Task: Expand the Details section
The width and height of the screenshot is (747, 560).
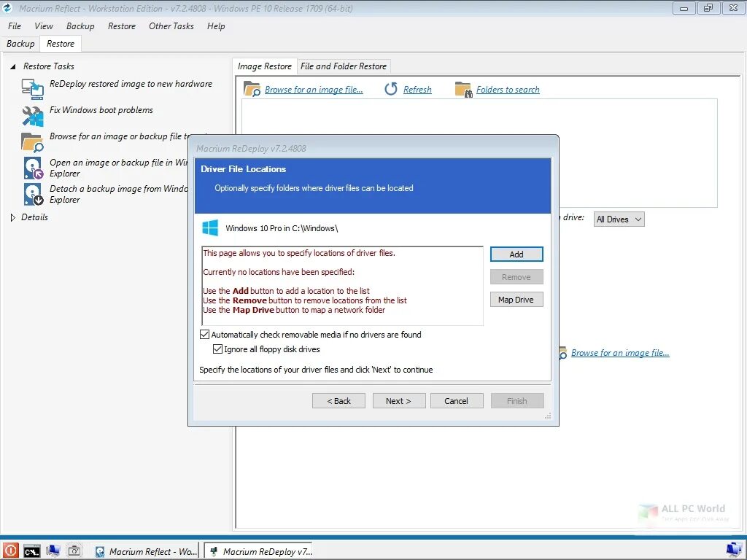Action: point(13,217)
